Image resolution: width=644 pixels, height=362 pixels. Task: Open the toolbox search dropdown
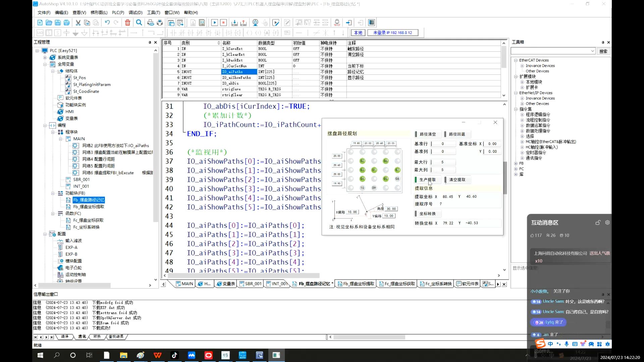[x=592, y=51]
